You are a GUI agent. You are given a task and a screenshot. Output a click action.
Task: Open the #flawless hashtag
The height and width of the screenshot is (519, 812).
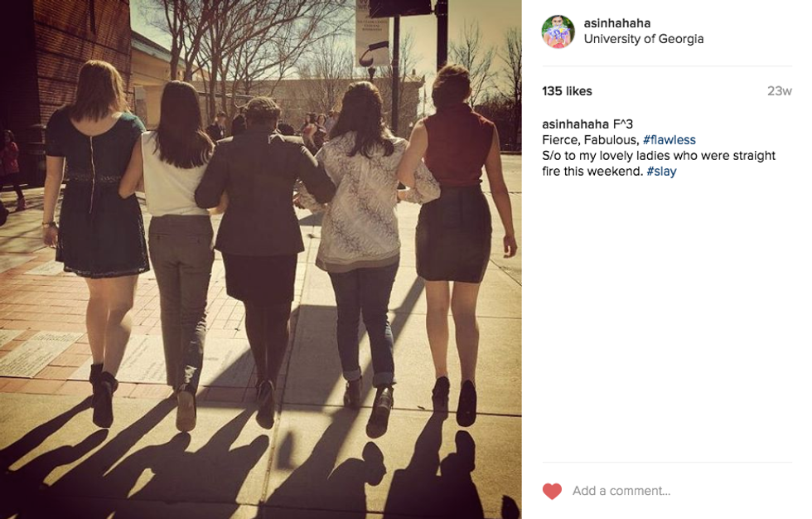tap(669, 140)
